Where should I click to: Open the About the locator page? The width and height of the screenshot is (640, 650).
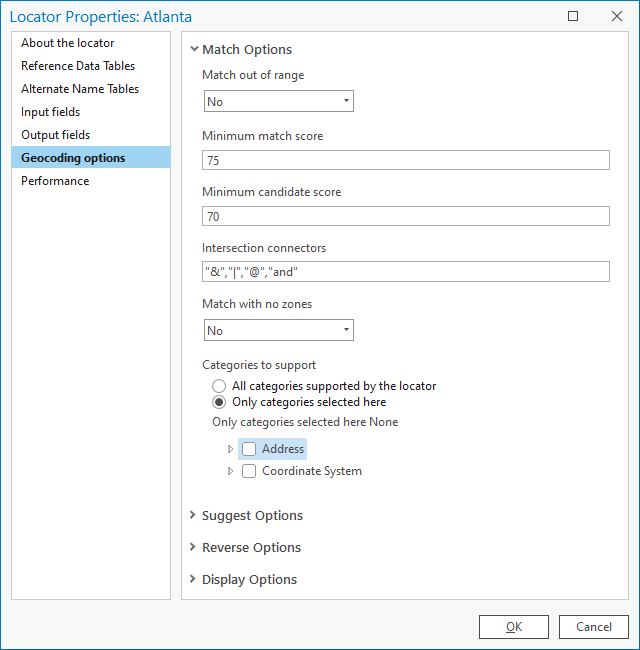(x=68, y=43)
